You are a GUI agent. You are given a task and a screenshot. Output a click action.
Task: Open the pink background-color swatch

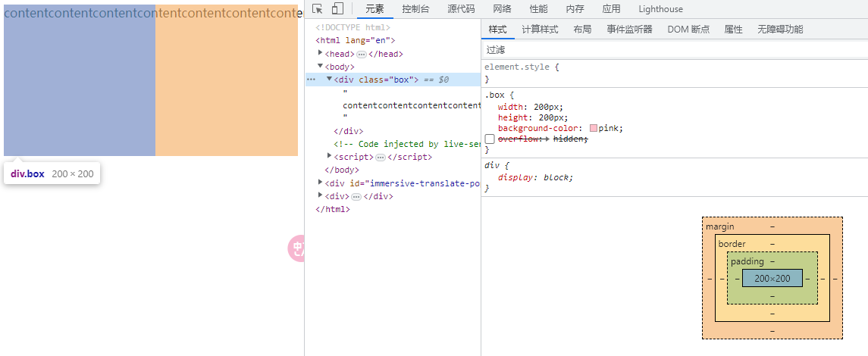pos(594,129)
